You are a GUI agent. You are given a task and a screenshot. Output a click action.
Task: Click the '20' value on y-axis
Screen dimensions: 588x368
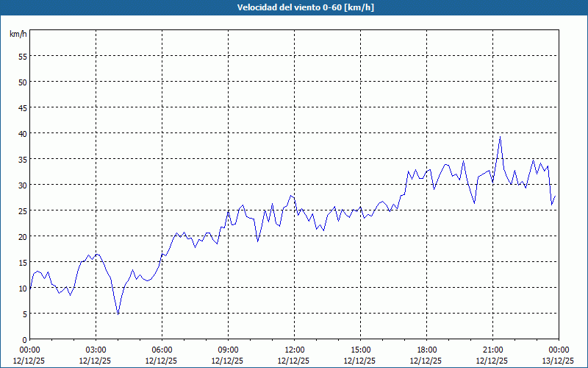pos(22,236)
